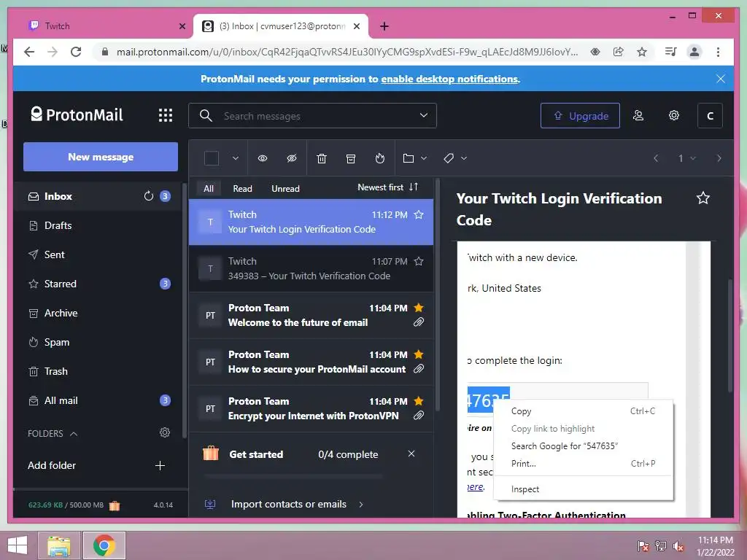The width and height of the screenshot is (747, 560).
Task: Open the move to folder icon
Action: point(409,158)
